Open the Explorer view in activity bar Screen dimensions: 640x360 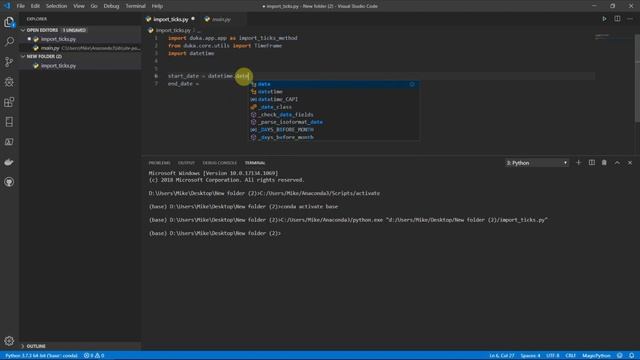coord(9,22)
